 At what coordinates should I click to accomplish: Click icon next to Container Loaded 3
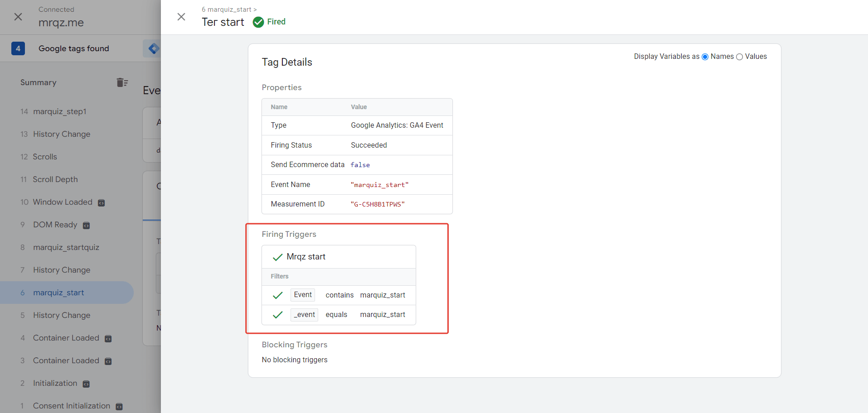108,361
